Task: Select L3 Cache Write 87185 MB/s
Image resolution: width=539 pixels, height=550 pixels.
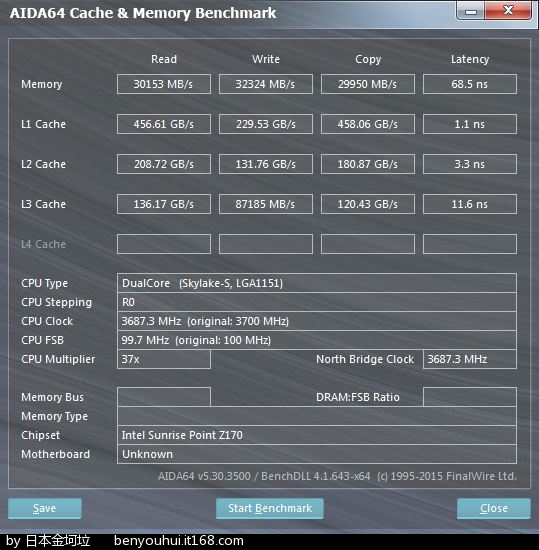Action: point(266,204)
